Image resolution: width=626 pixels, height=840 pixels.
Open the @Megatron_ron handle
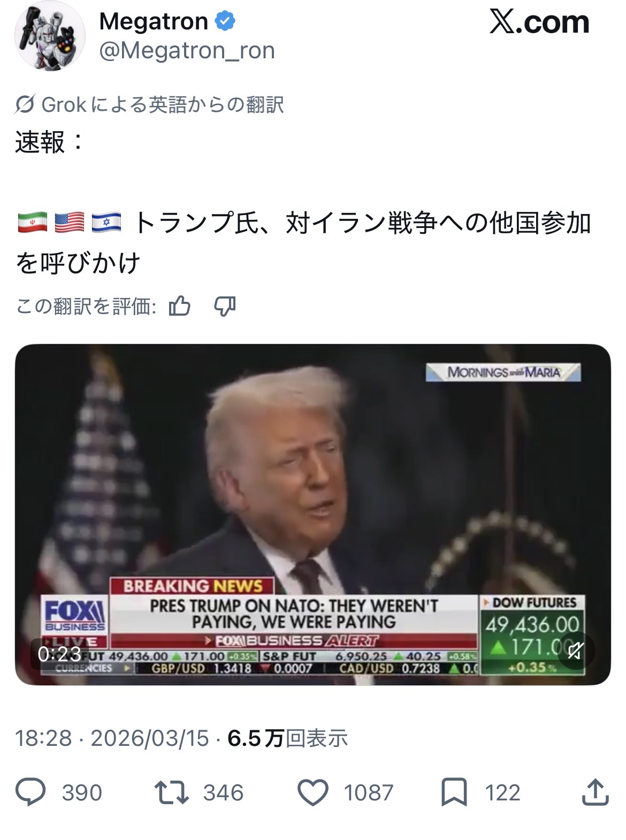[x=187, y=50]
